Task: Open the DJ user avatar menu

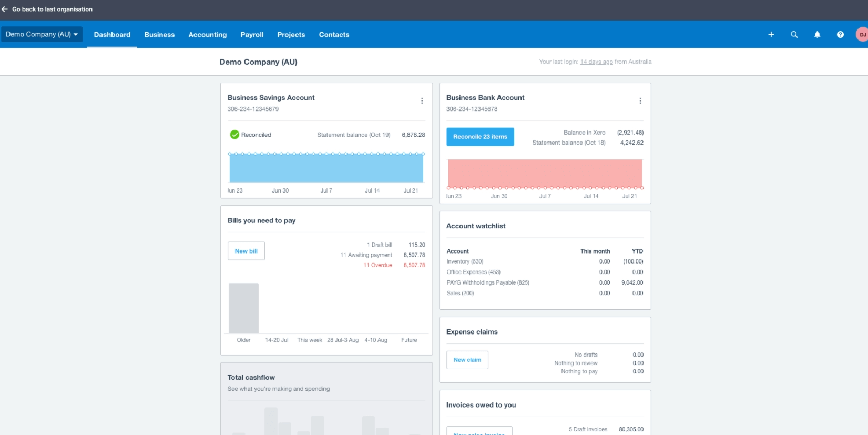Action: (x=862, y=35)
